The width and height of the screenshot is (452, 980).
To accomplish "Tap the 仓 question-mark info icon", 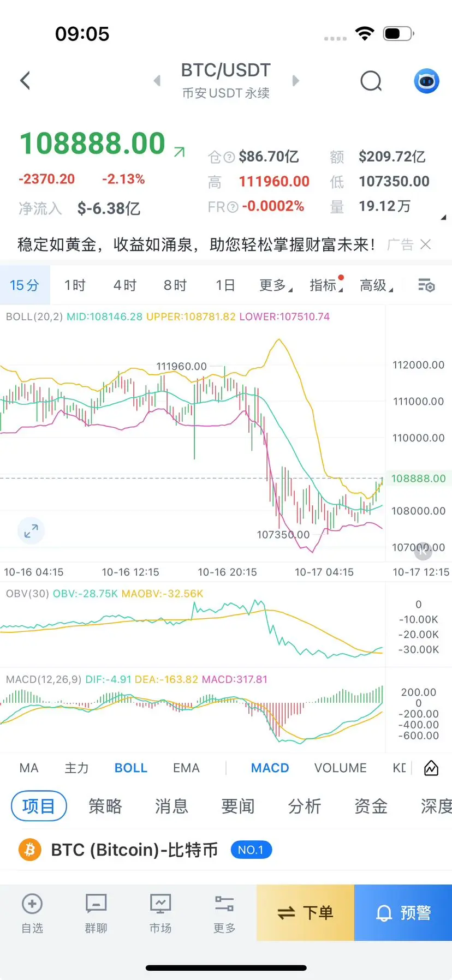I will (x=230, y=157).
